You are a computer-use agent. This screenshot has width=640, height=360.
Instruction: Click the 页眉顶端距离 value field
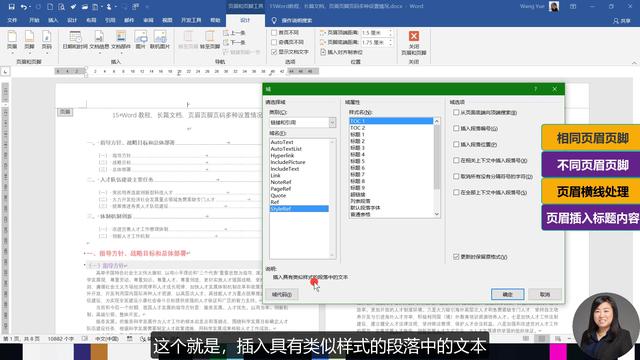(x=374, y=33)
